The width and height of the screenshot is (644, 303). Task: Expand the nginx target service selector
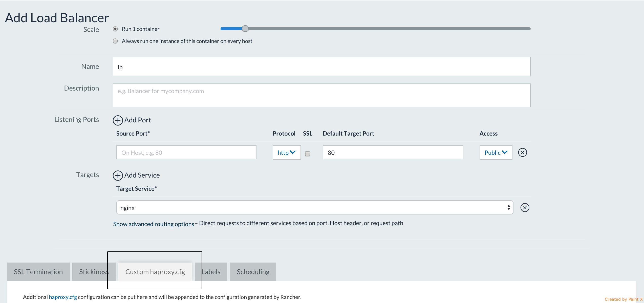[314, 208]
